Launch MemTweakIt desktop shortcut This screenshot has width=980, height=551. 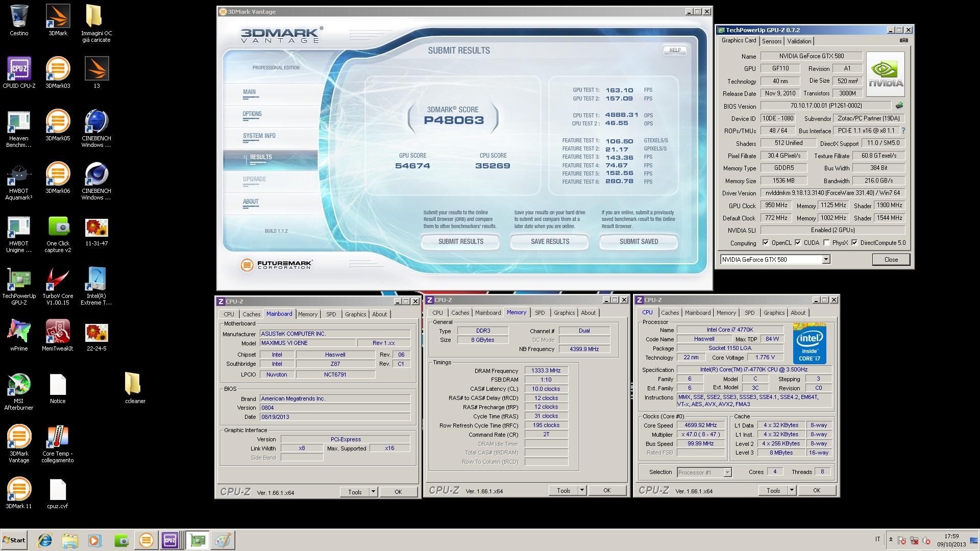click(58, 335)
